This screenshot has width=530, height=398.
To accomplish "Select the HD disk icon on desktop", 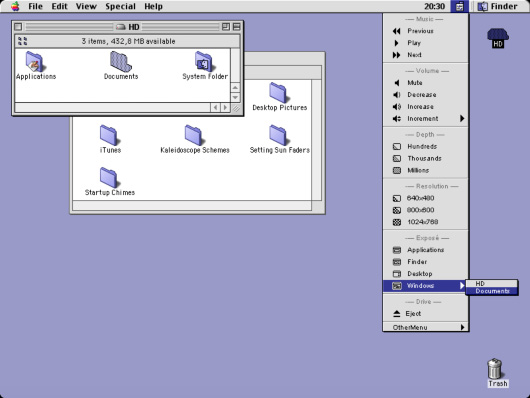I will (x=498, y=38).
